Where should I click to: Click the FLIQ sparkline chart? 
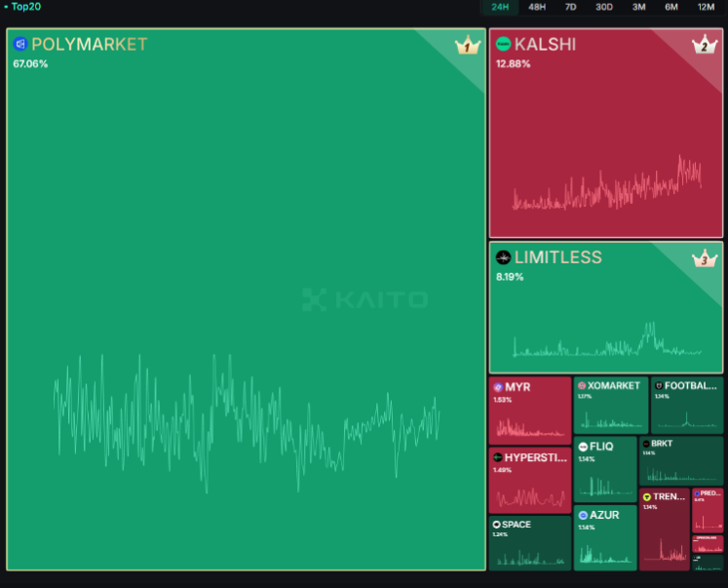point(605,486)
